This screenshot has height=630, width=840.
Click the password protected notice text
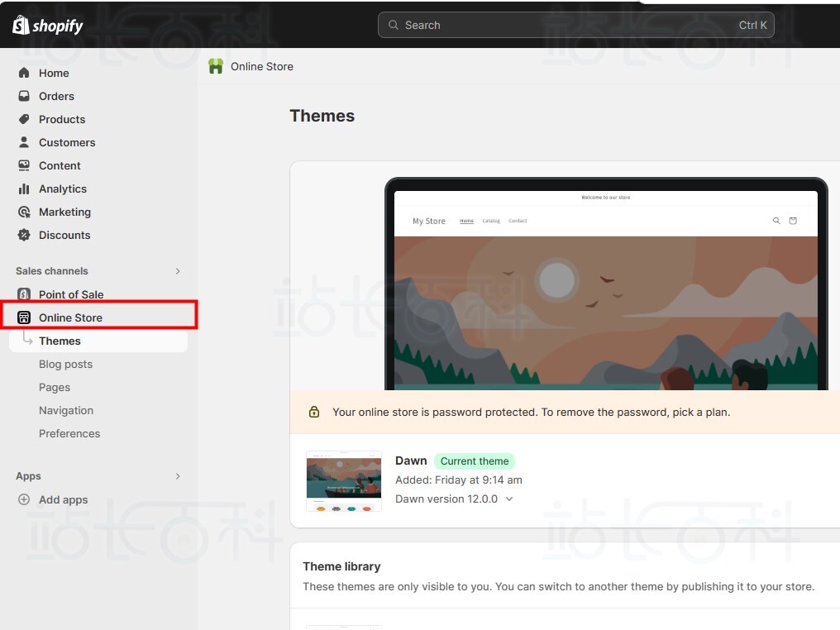(531, 412)
